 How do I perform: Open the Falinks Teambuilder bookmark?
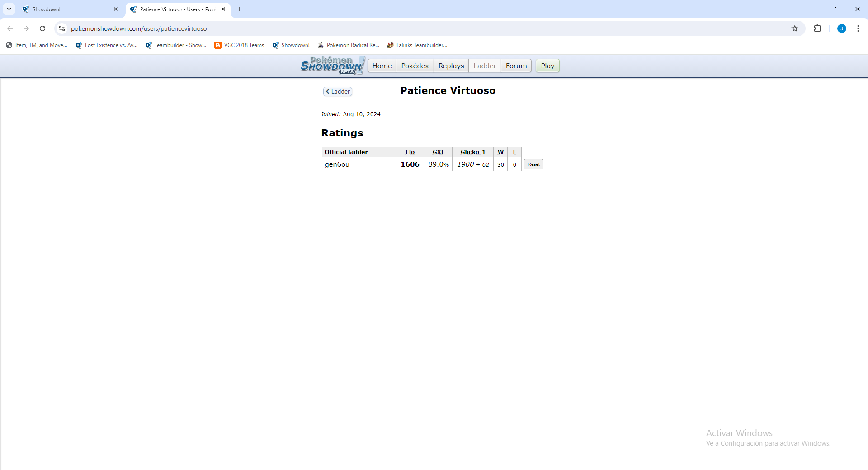(x=417, y=45)
